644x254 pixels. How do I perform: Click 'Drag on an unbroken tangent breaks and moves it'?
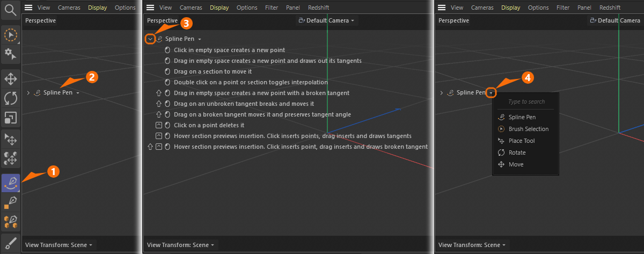click(244, 104)
